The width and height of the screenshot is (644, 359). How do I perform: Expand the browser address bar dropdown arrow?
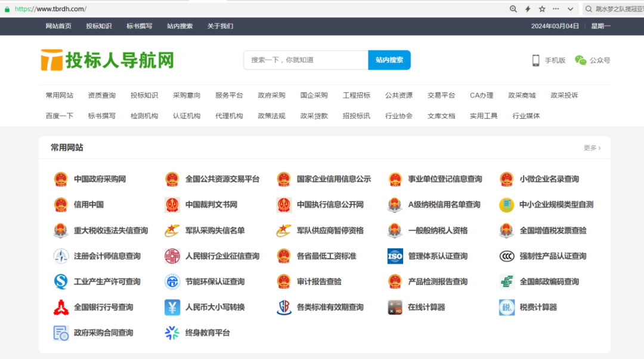coord(571,9)
